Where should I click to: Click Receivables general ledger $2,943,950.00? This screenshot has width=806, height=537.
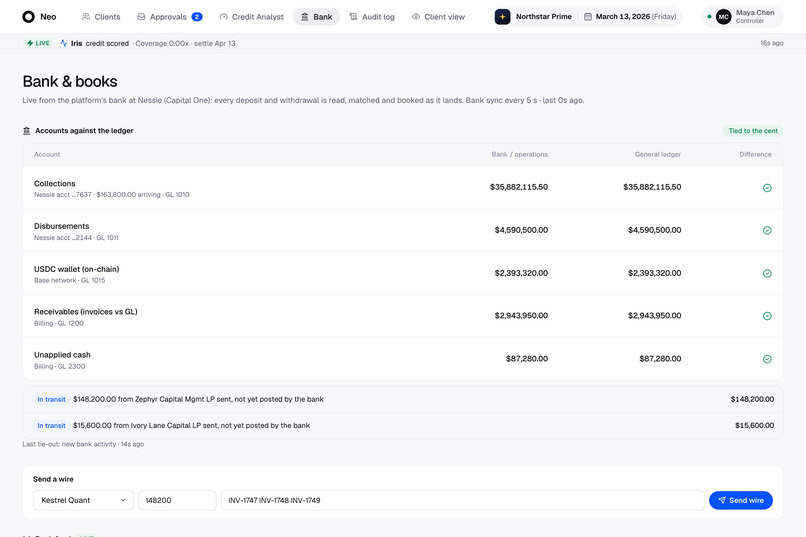tap(654, 316)
